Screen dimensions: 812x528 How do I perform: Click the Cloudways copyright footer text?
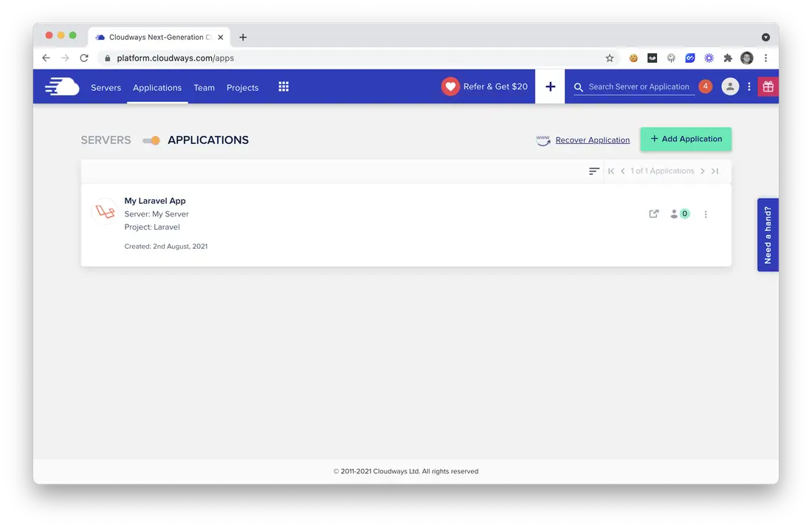(x=406, y=471)
